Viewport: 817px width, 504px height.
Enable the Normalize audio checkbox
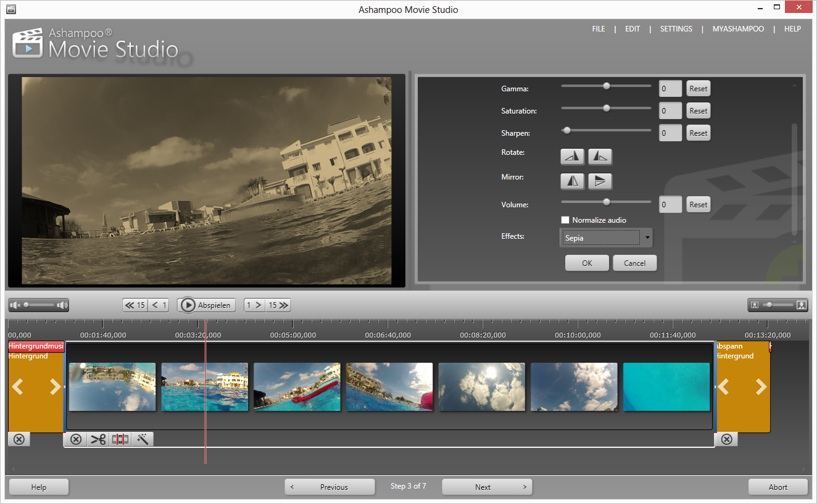pos(565,220)
